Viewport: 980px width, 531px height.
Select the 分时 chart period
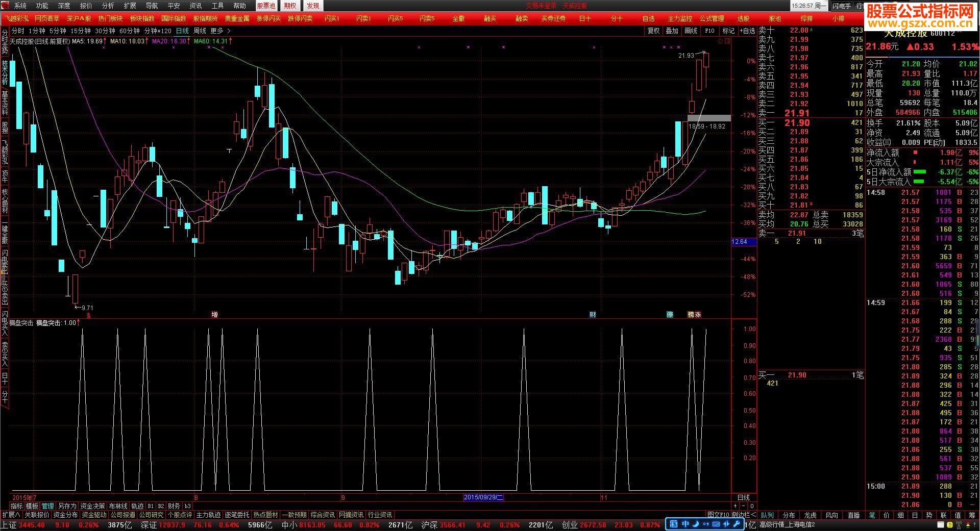(x=18, y=31)
